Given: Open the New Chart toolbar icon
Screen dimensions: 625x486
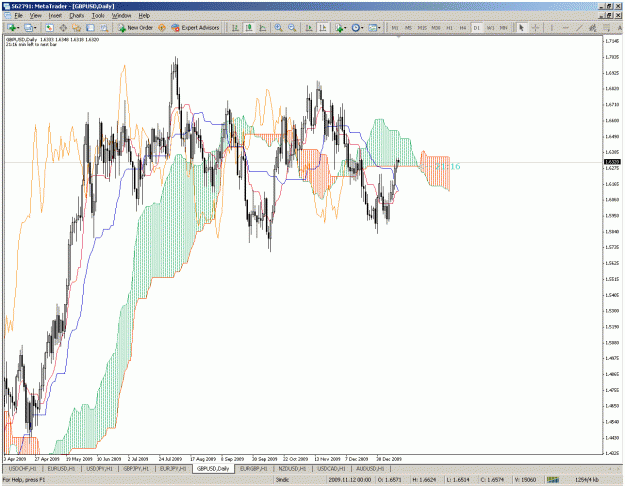Looking at the screenshot, I should point(12,28).
